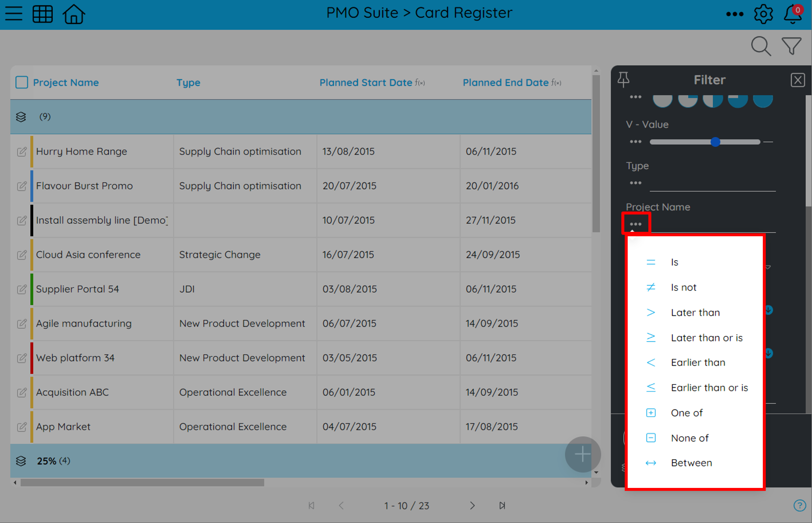This screenshot has height=523, width=812.
Task: Click the 'Strategic Change' type cell
Action: [x=245, y=255]
